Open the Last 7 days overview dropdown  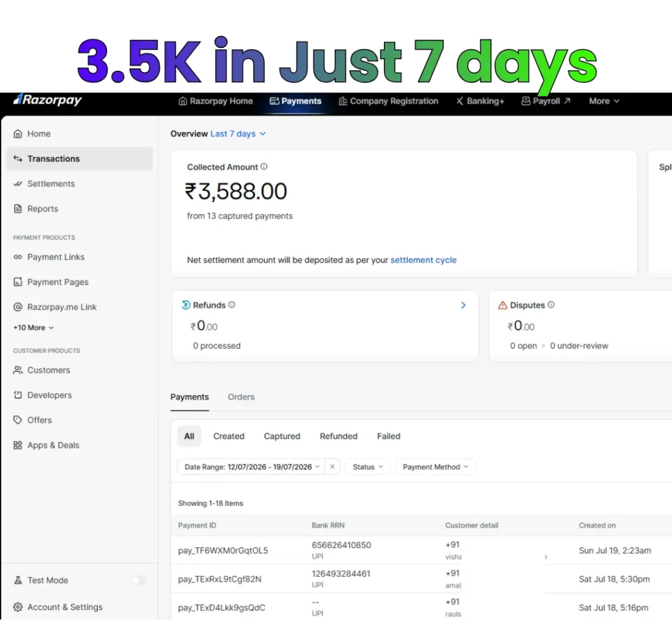(238, 134)
